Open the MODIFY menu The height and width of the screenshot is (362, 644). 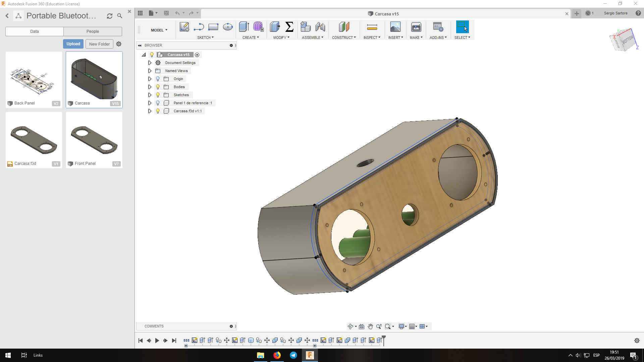281,38
